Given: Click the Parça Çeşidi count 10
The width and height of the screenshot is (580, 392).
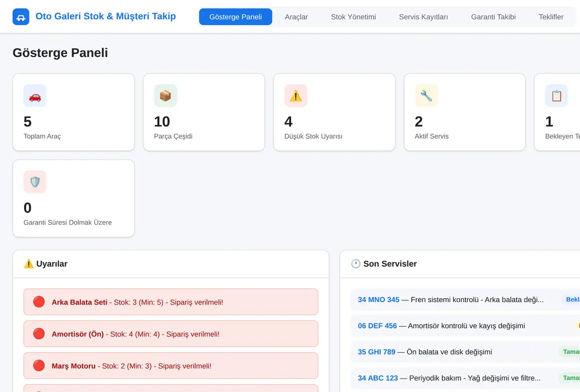Looking at the screenshot, I should (x=162, y=121).
